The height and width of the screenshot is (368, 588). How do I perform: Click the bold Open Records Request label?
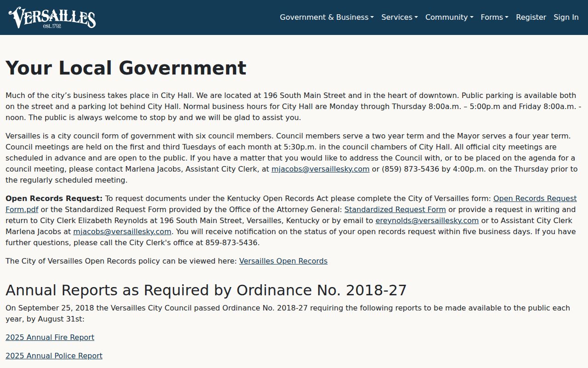[x=54, y=198]
